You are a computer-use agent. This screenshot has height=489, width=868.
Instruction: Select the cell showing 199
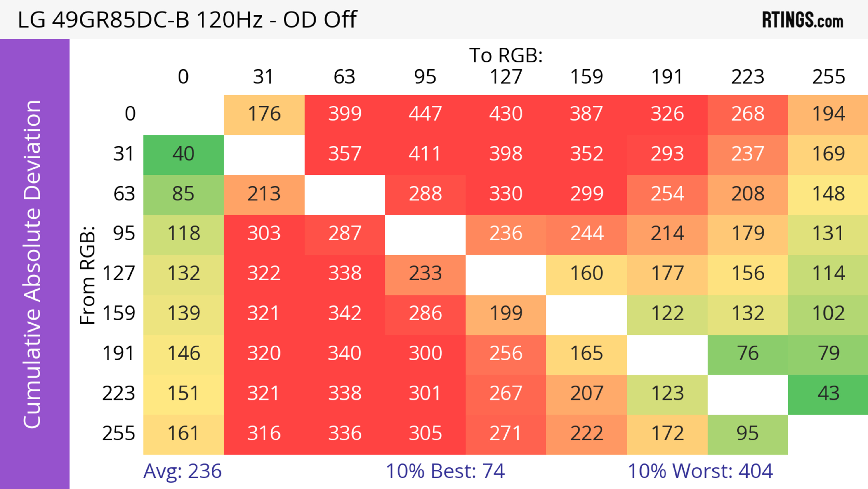pyautogui.click(x=506, y=314)
